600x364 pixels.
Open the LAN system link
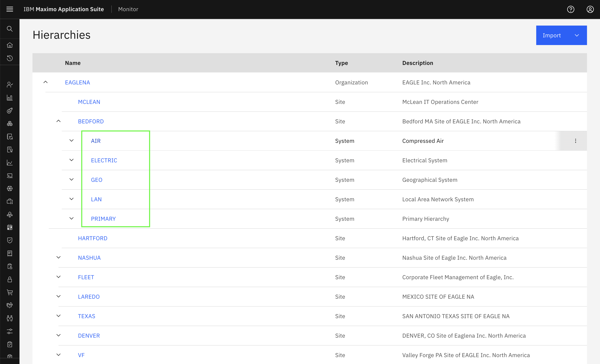(96, 199)
